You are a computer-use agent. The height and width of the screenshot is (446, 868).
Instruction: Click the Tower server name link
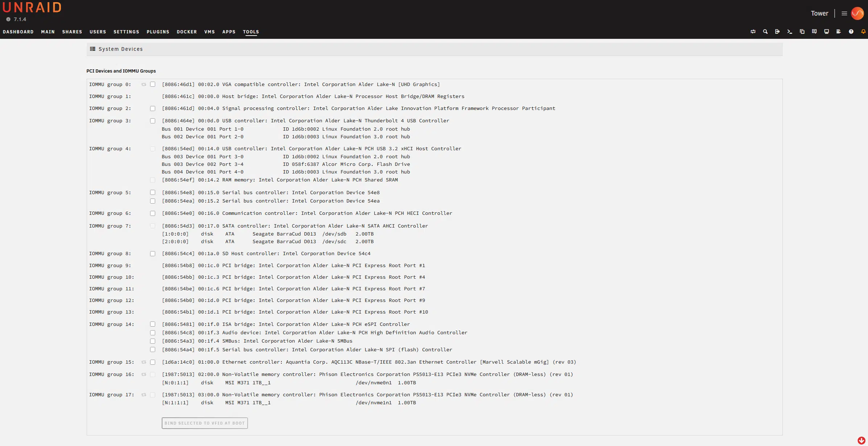(819, 13)
